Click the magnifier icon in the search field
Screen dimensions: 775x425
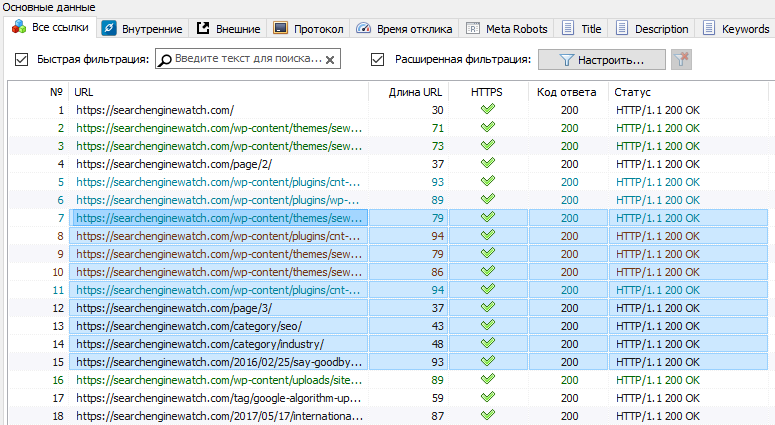(165, 60)
